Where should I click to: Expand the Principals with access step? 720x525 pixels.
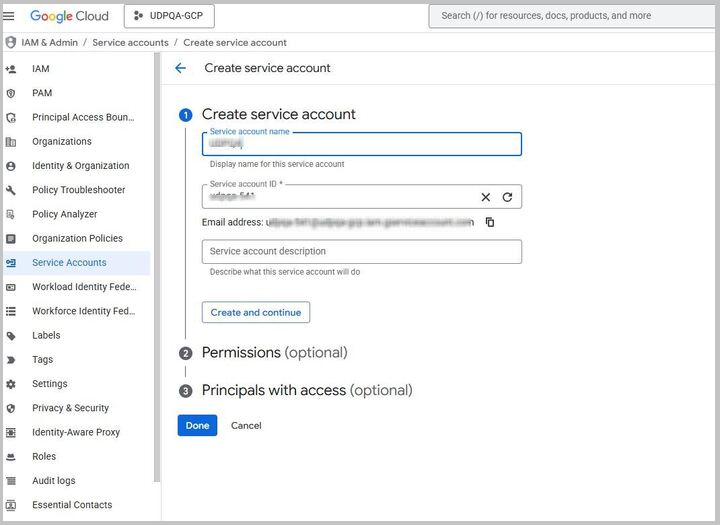pyautogui.click(x=306, y=390)
